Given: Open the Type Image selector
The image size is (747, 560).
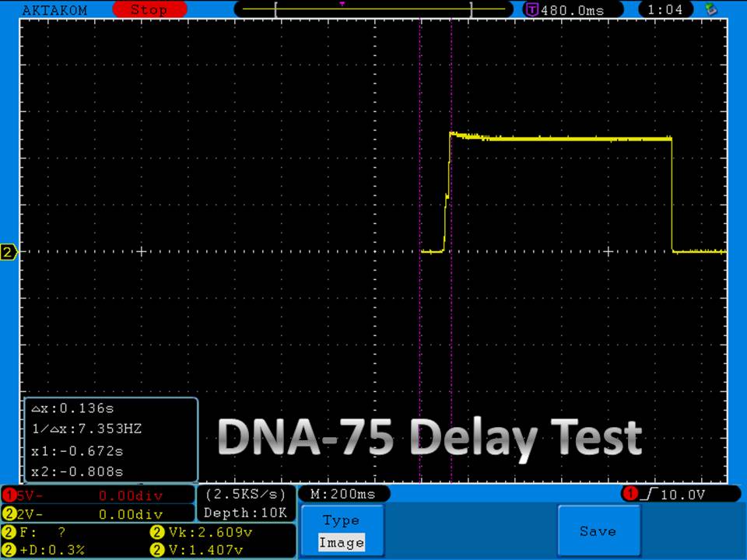Looking at the screenshot, I should 342,531.
